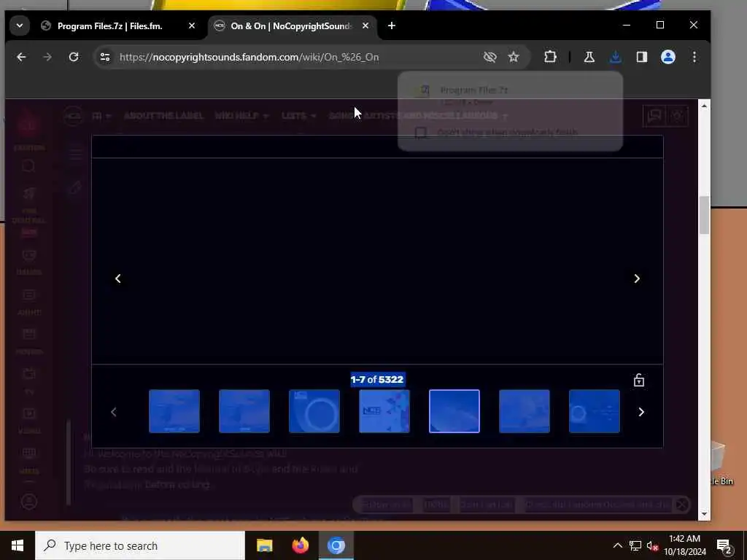747x560 pixels.
Task: Focus the address bar URL
Action: tap(249, 57)
